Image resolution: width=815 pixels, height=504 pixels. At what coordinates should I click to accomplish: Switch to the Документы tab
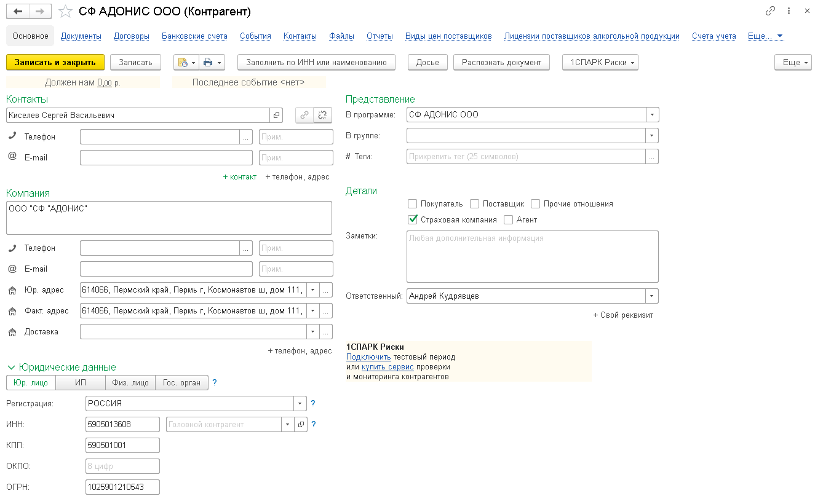pos(81,36)
